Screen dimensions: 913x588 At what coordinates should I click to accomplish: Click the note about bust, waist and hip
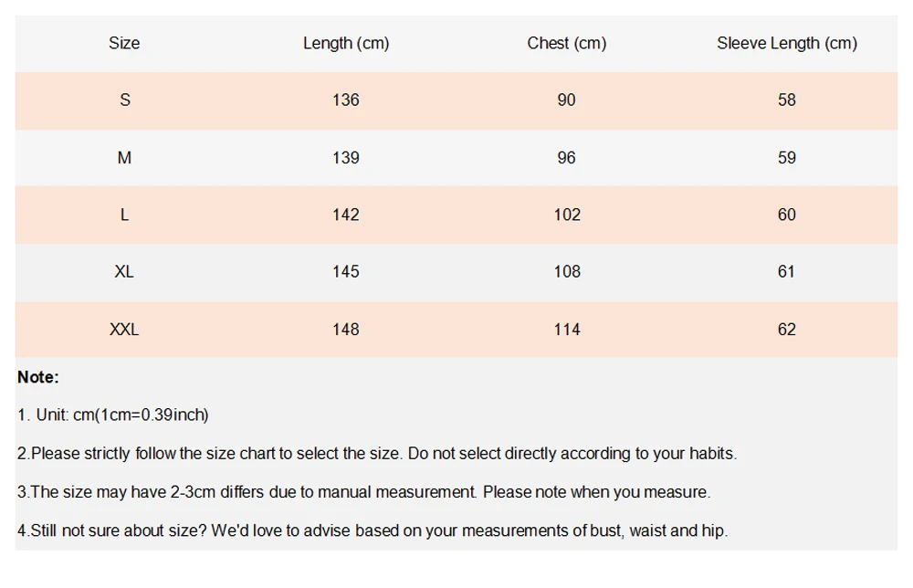pos(373,531)
